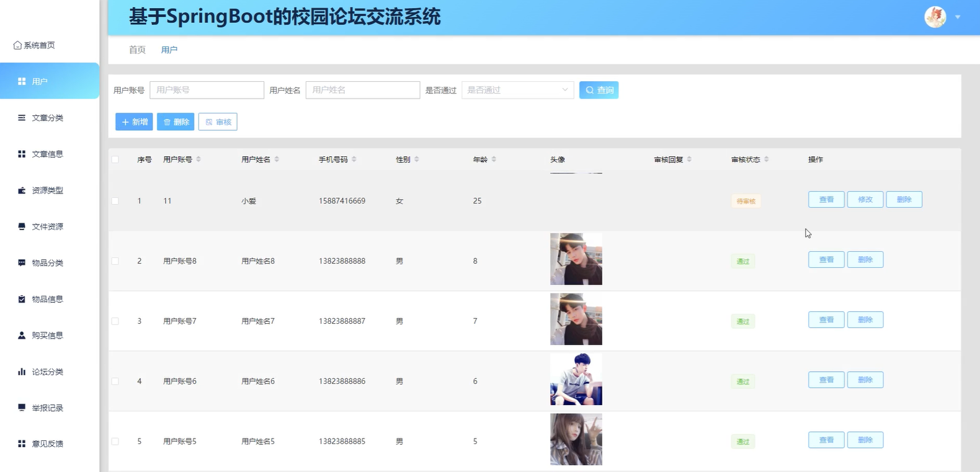The height and width of the screenshot is (472, 980).
Task: Open the avatar photo of 用户账号5
Action: point(576,440)
